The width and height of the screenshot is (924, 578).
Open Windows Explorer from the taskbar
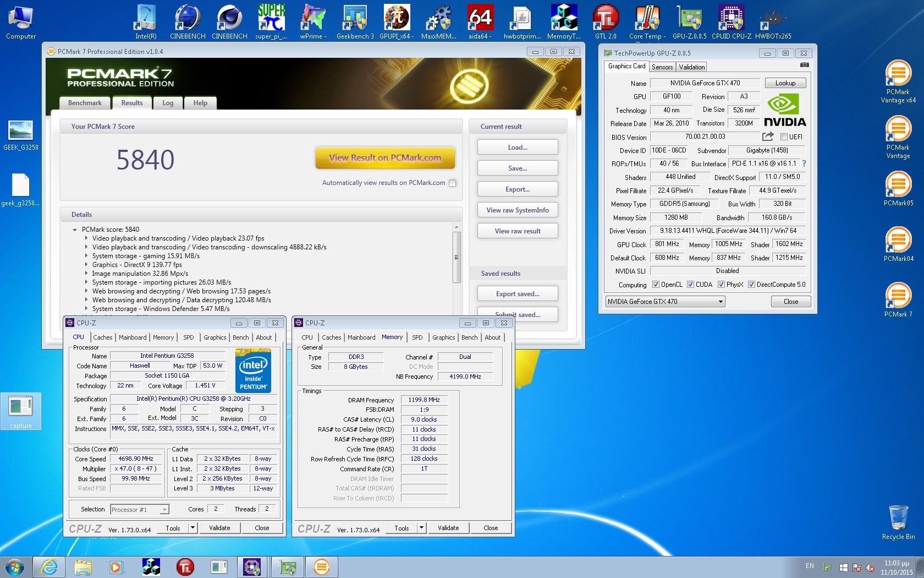point(83,566)
